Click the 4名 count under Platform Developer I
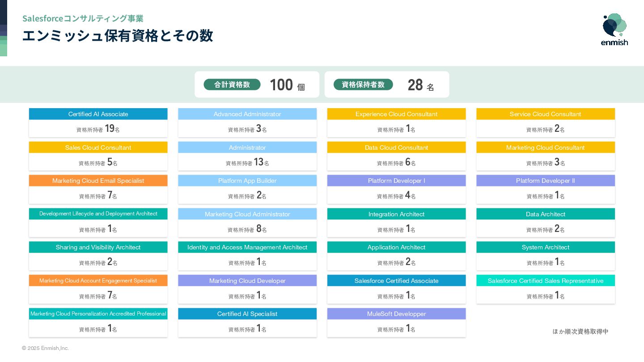The height and width of the screenshot is (362, 644). 410,195
